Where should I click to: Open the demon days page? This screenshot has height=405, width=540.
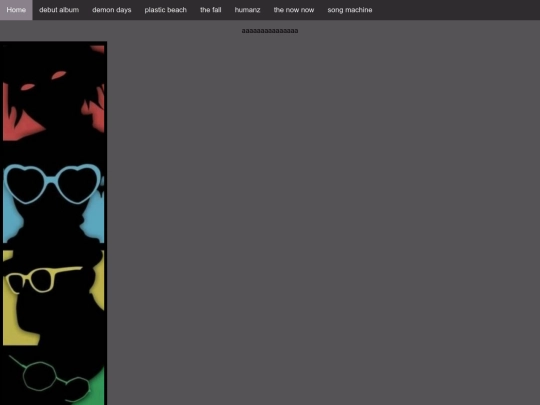(112, 10)
